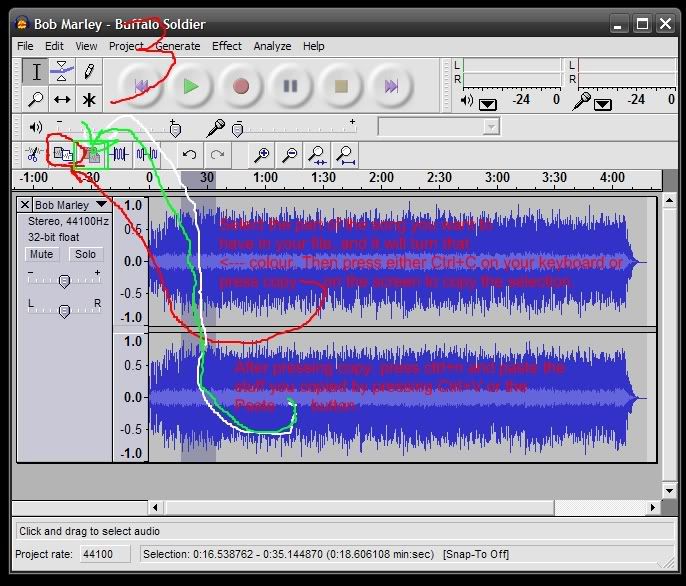Screen dimensions: 686x586
Task: Close the Bob Marley track with X
Action: 25,204
